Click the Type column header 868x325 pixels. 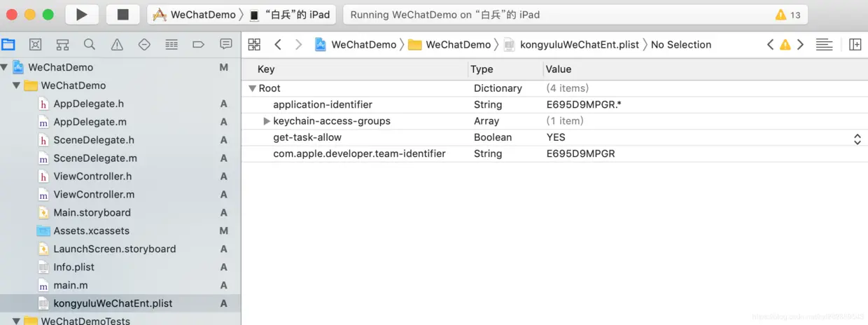pyautogui.click(x=482, y=69)
